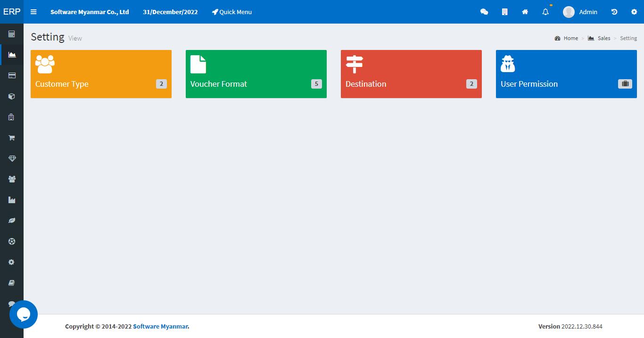Open notifications bell
The height and width of the screenshot is (338, 644).
click(545, 12)
